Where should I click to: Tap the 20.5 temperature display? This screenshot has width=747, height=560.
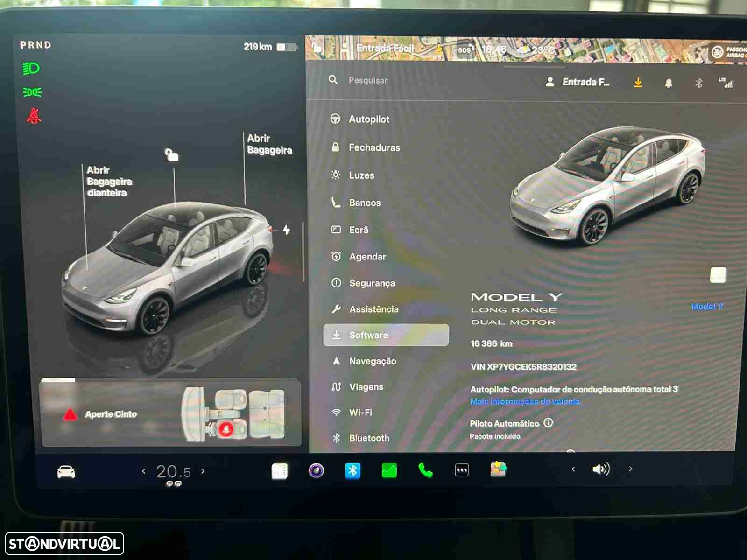point(173,472)
